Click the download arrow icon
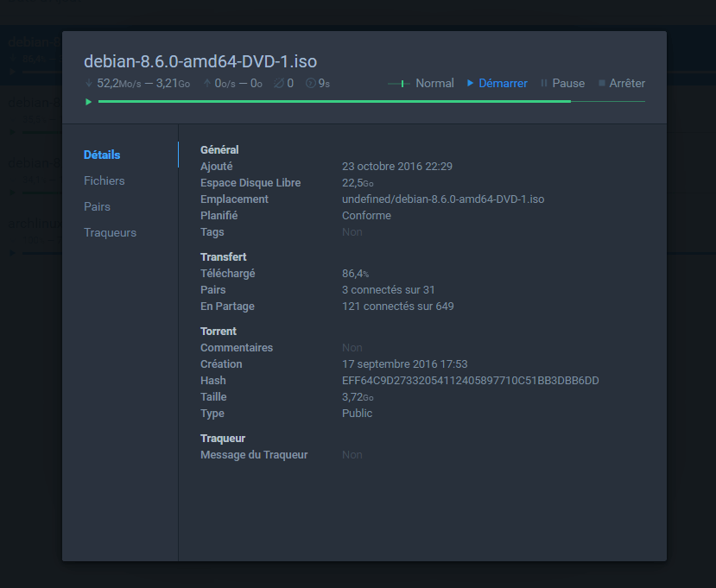 (89, 83)
